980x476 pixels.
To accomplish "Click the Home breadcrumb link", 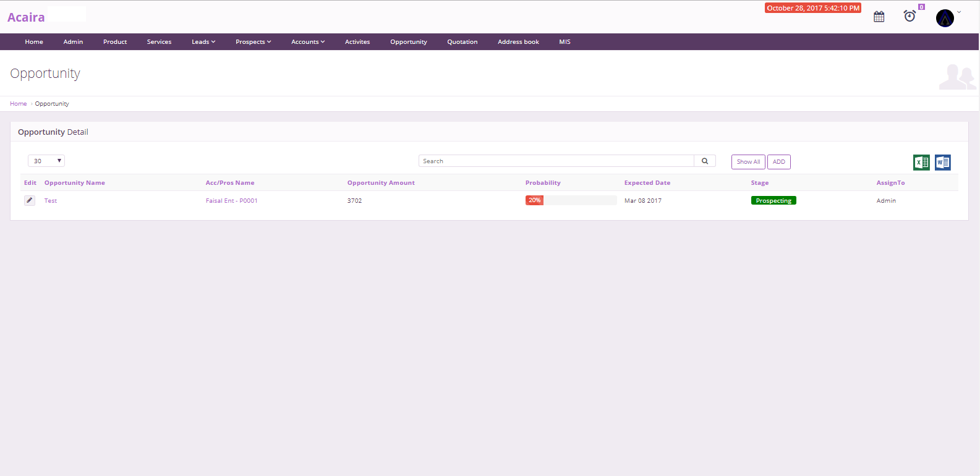I will point(19,104).
